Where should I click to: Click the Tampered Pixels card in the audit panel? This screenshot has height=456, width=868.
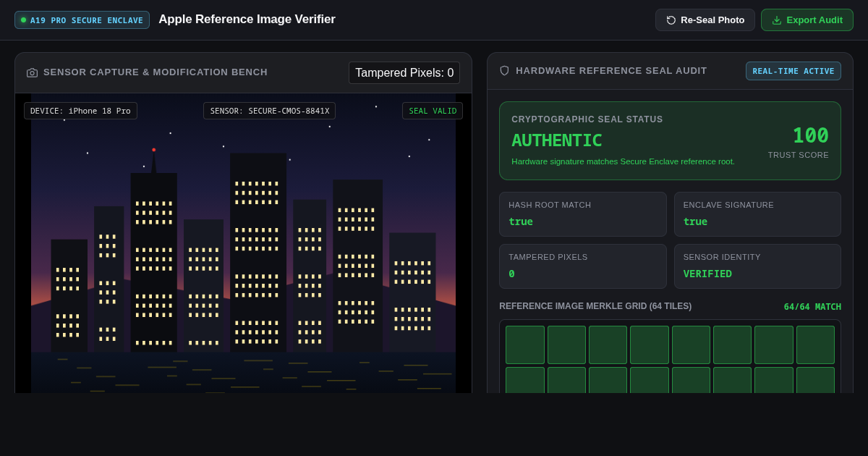point(582,266)
